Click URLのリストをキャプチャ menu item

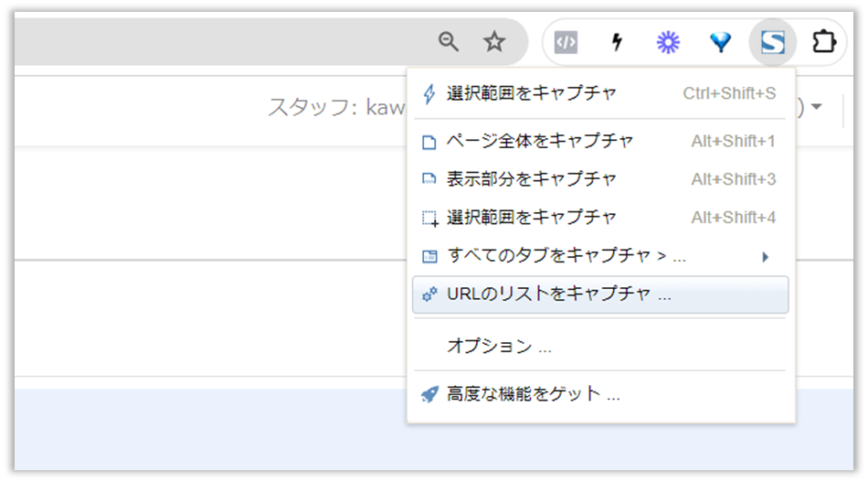click(559, 295)
